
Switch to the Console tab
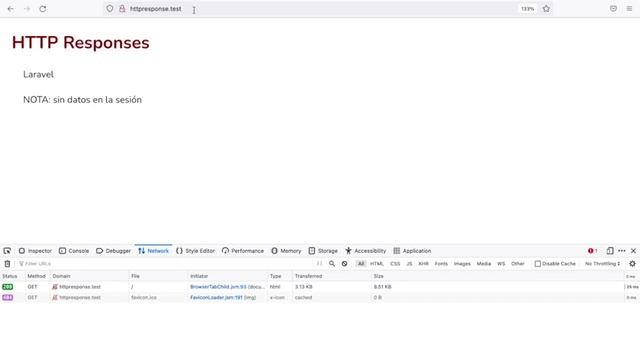74,251
